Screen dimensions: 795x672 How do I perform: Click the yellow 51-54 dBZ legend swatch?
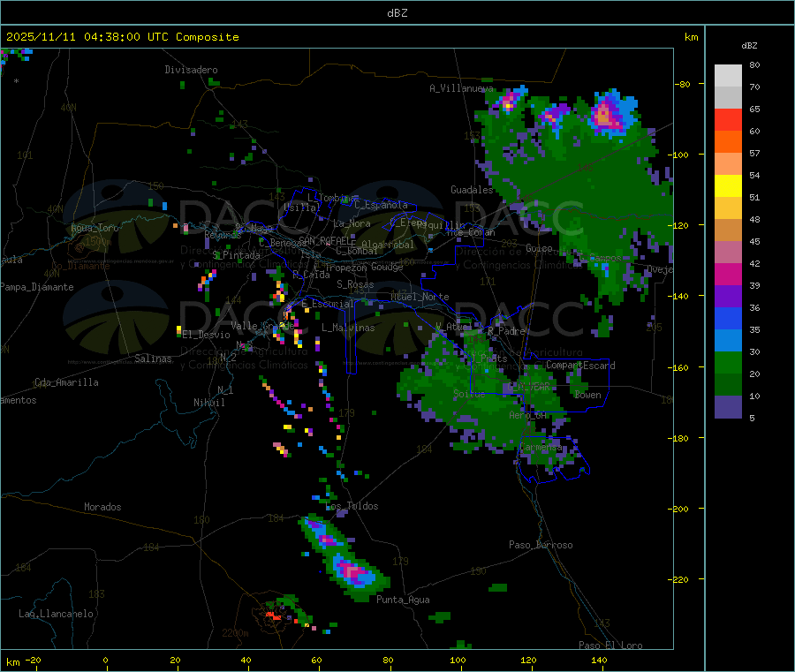pos(728,186)
